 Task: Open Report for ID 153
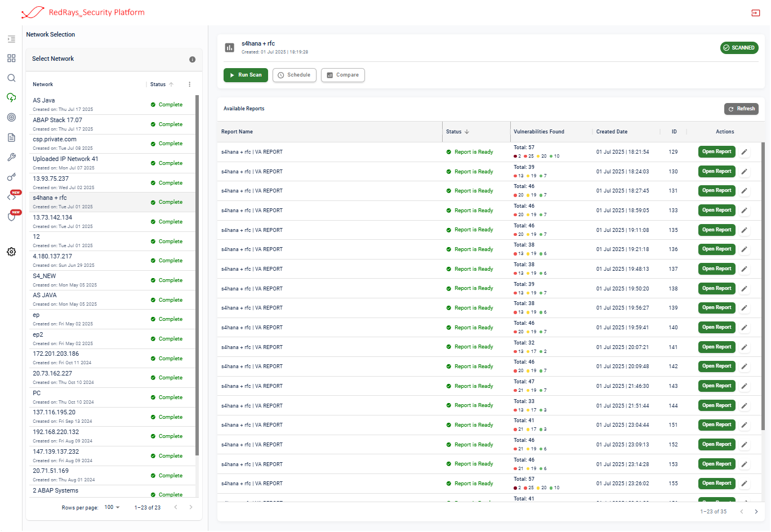coord(716,464)
